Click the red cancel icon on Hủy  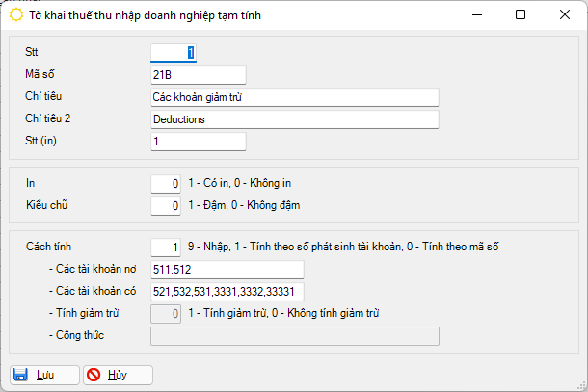point(94,375)
